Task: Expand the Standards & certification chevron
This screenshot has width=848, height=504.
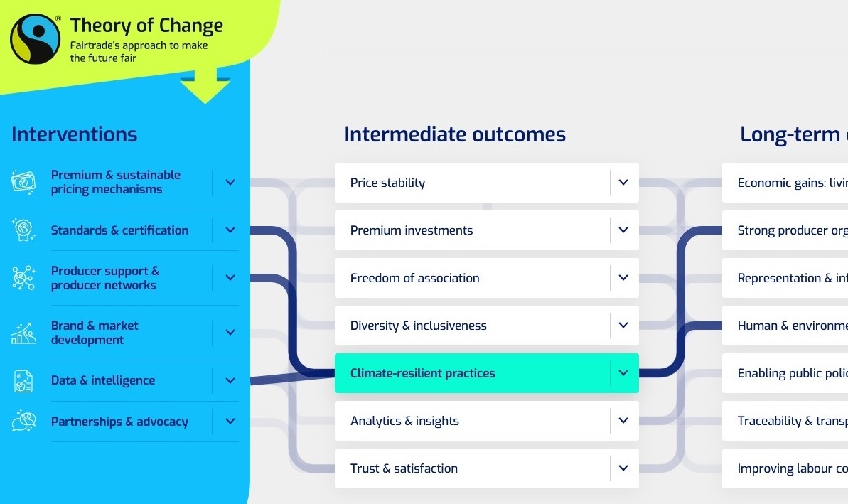Action: tap(230, 230)
